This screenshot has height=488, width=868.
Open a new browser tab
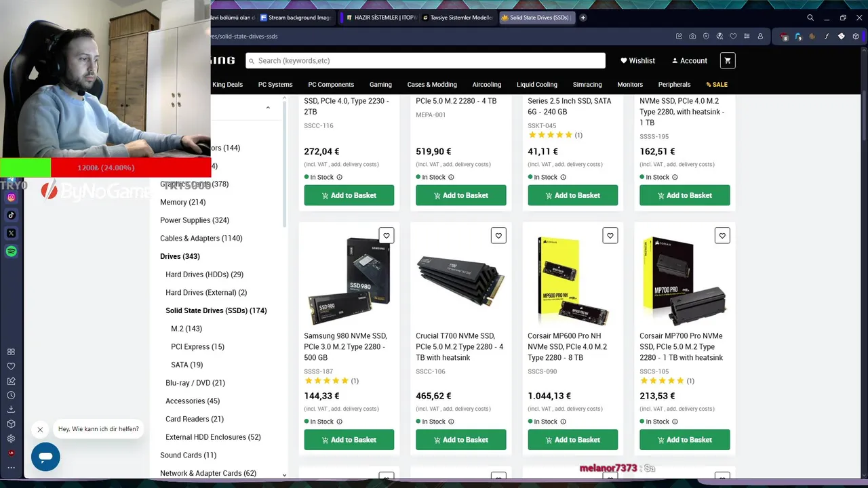click(x=583, y=18)
